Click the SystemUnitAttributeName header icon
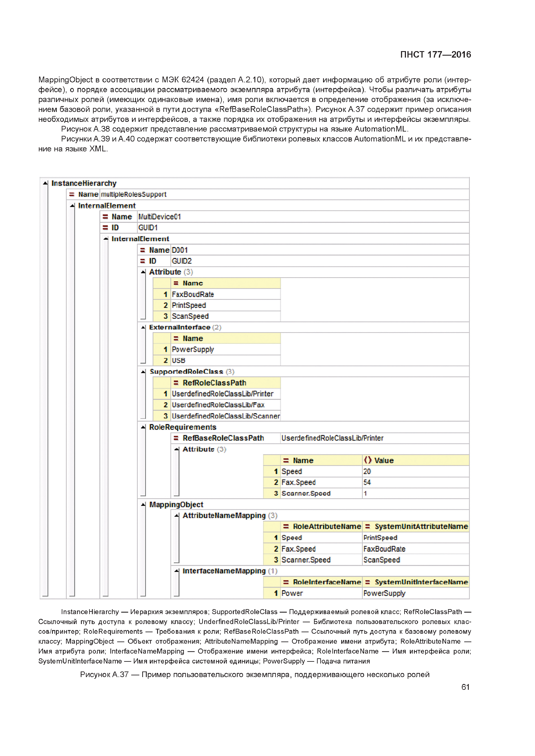The height and width of the screenshot is (756, 535). pos(368,527)
